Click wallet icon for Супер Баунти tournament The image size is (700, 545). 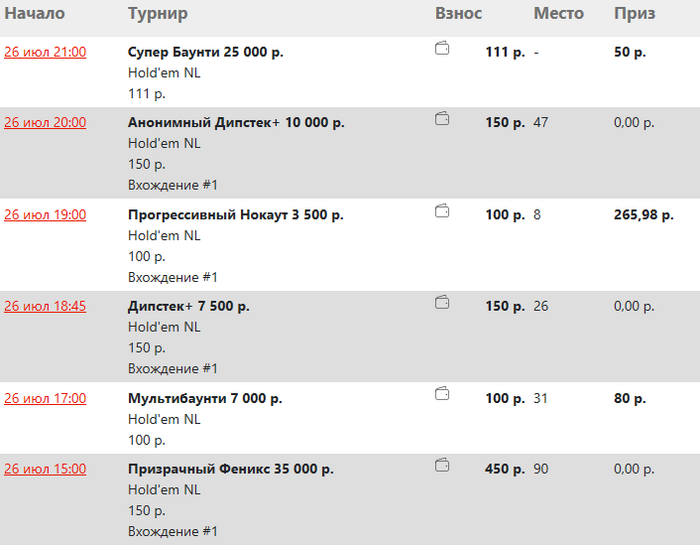442,48
